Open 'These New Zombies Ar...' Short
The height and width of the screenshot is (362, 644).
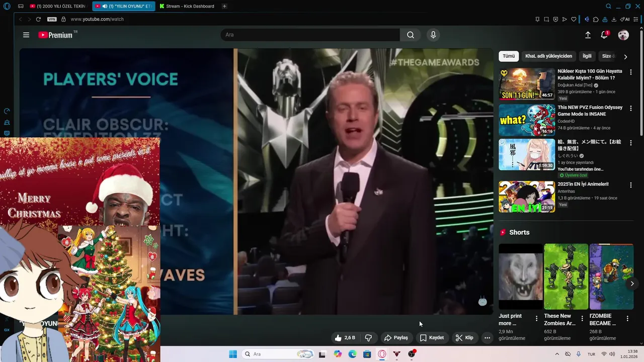coord(566,277)
